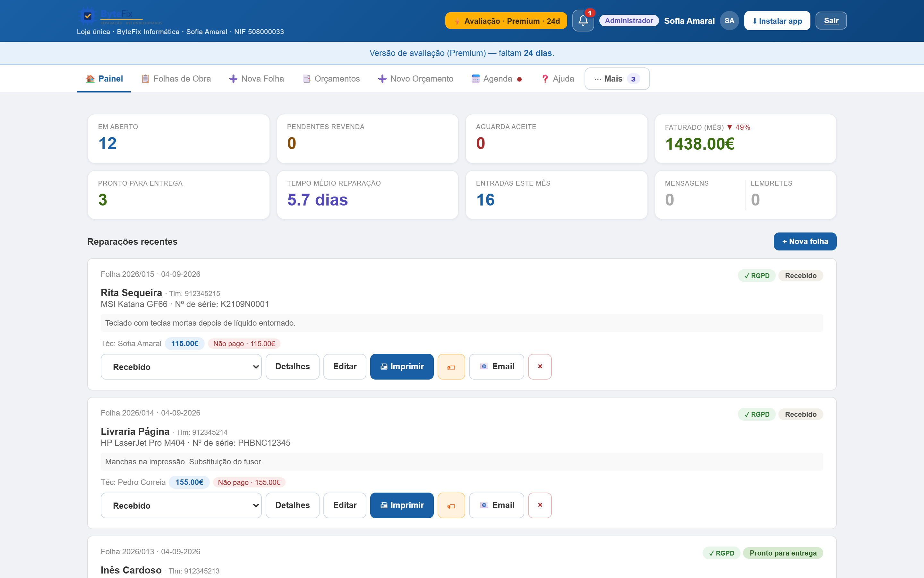Open the Agenda tab

[496, 79]
